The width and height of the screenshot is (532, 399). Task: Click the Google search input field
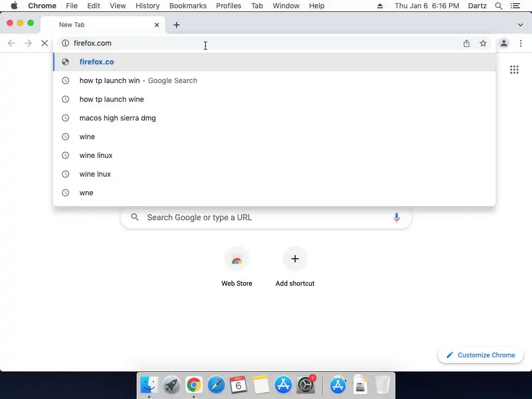coord(267,217)
